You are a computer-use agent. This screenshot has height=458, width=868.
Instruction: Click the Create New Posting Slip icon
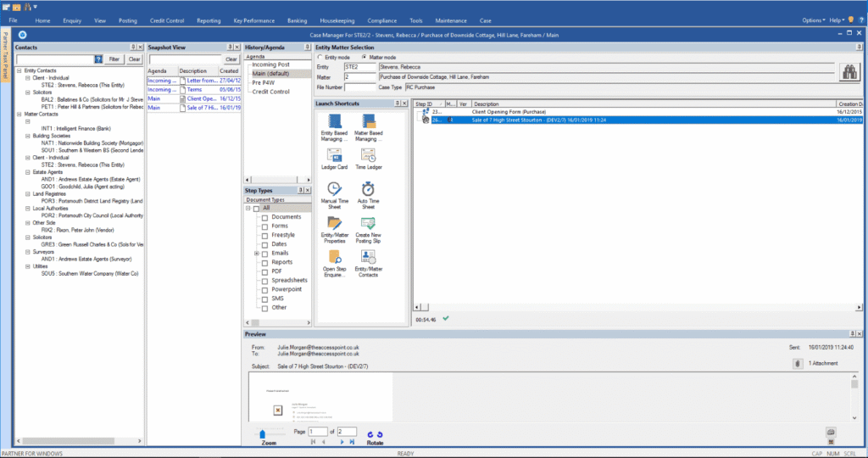point(368,223)
